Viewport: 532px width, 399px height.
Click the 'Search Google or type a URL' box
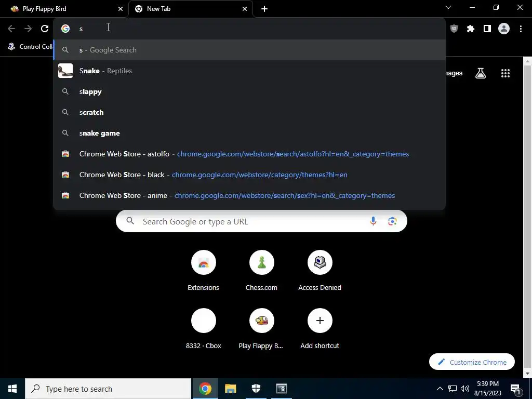pyautogui.click(x=261, y=221)
